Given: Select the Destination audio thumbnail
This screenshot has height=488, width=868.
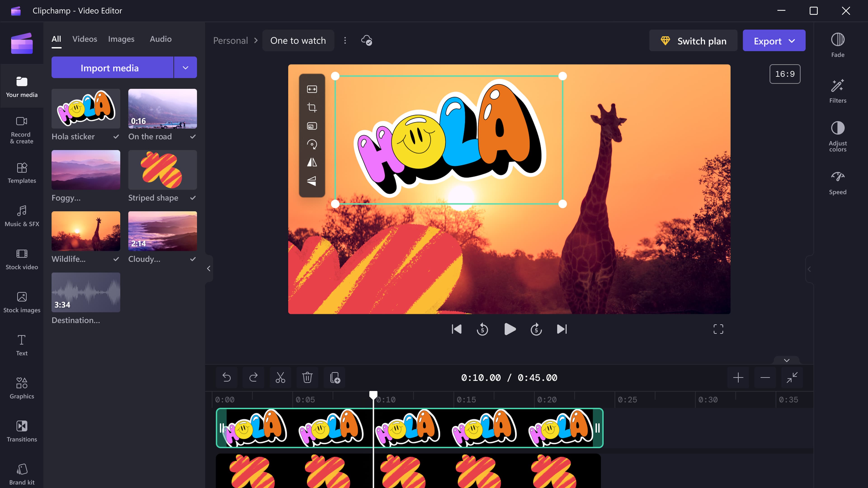Looking at the screenshot, I should 86,292.
